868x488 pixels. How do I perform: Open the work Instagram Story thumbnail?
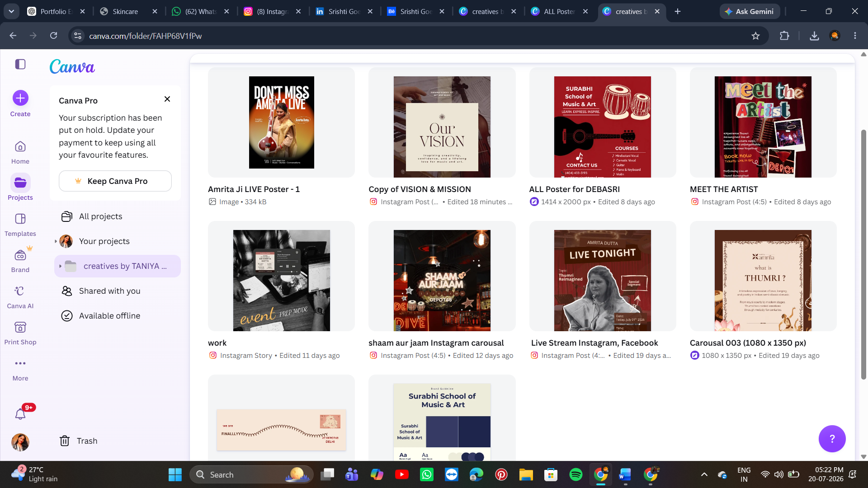pyautogui.click(x=281, y=276)
